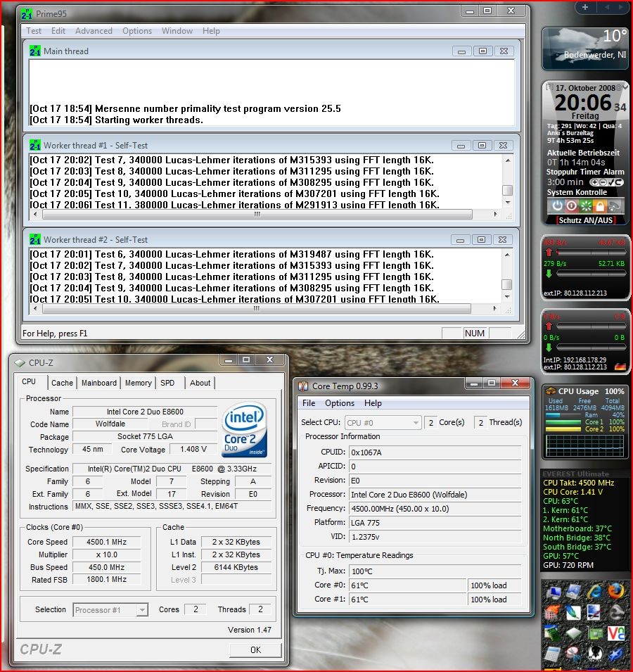633x672 pixels.
Task: Click the Core Speed value field in CPU-Z
Action: (x=107, y=542)
